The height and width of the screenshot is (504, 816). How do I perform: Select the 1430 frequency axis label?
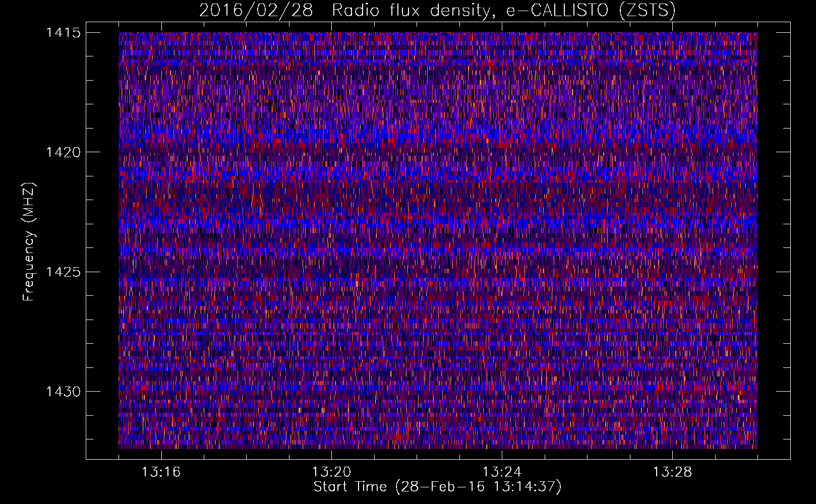coord(63,392)
